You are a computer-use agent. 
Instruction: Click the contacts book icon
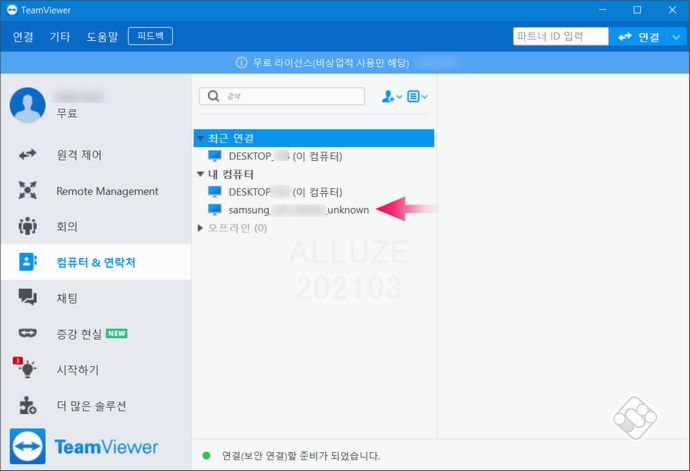(27, 262)
